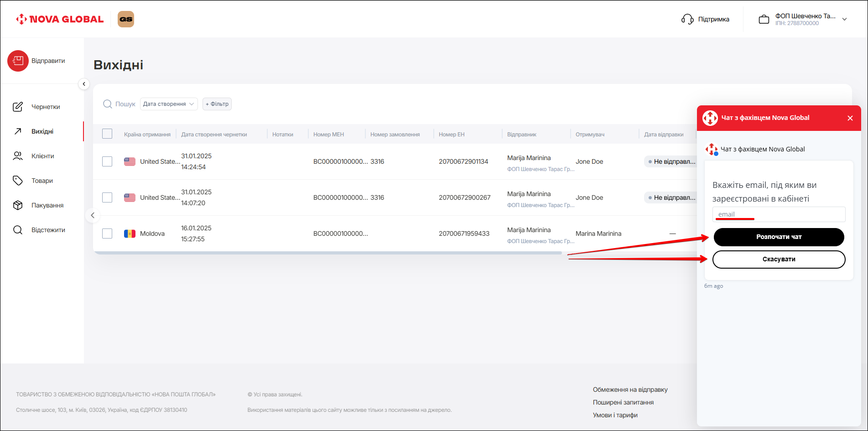Select the Moldova shipment row checkbox
This screenshot has height=431, width=868.
pyautogui.click(x=107, y=234)
